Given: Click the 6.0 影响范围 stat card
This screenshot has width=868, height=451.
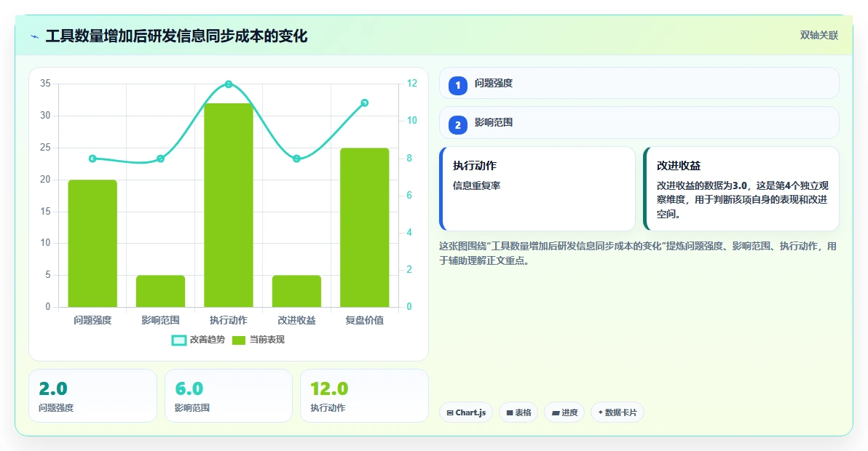Looking at the screenshot, I should point(229,396).
